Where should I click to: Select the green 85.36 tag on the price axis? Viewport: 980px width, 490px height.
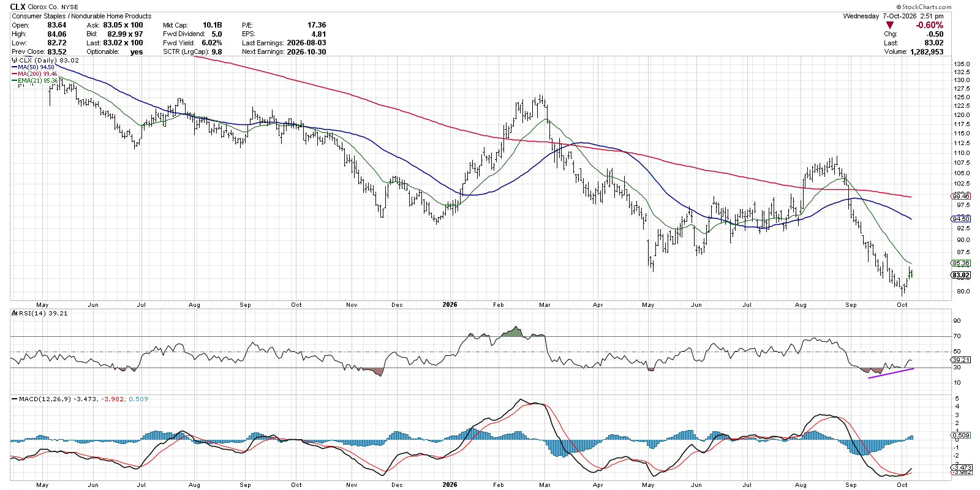tap(961, 263)
